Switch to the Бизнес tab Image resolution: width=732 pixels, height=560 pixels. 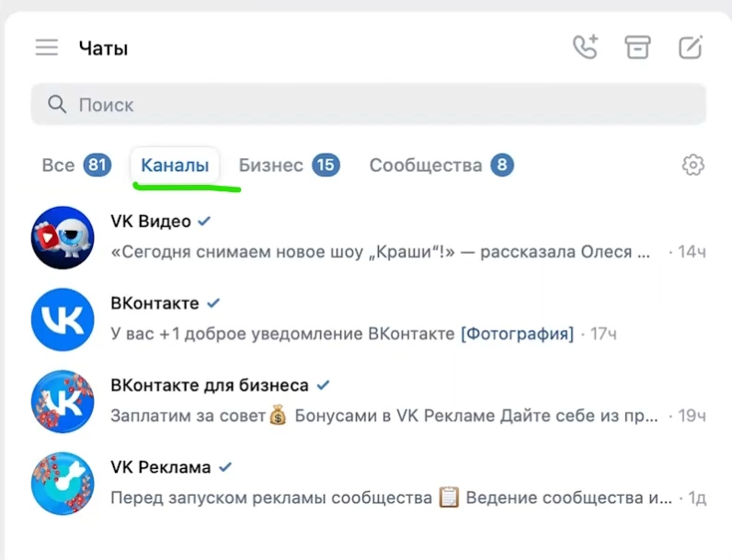(289, 165)
